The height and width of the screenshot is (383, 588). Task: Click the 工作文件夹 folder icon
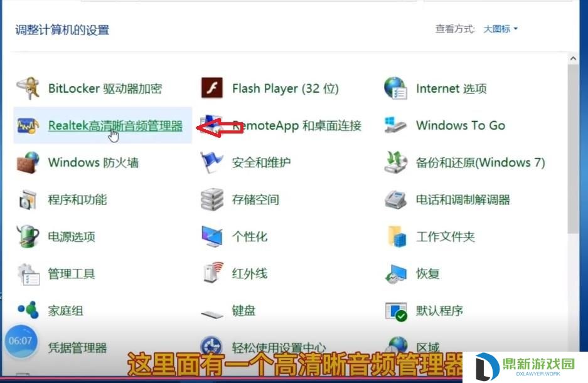(397, 236)
